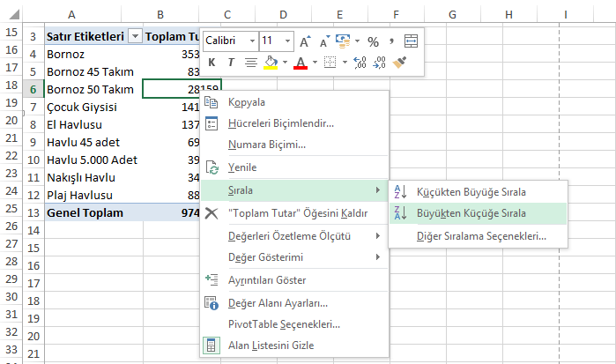Open the Calibri font name dropdown
The width and height of the screenshot is (616, 364).
tap(252, 41)
